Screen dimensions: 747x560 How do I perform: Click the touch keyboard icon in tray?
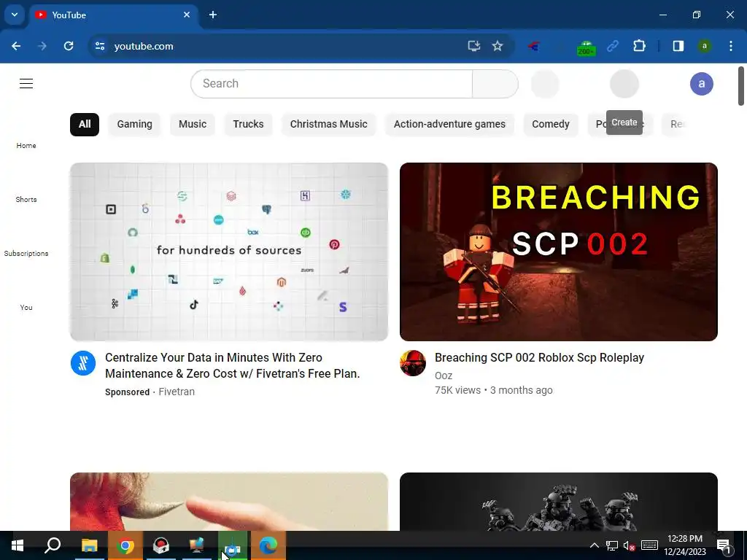coord(649,545)
